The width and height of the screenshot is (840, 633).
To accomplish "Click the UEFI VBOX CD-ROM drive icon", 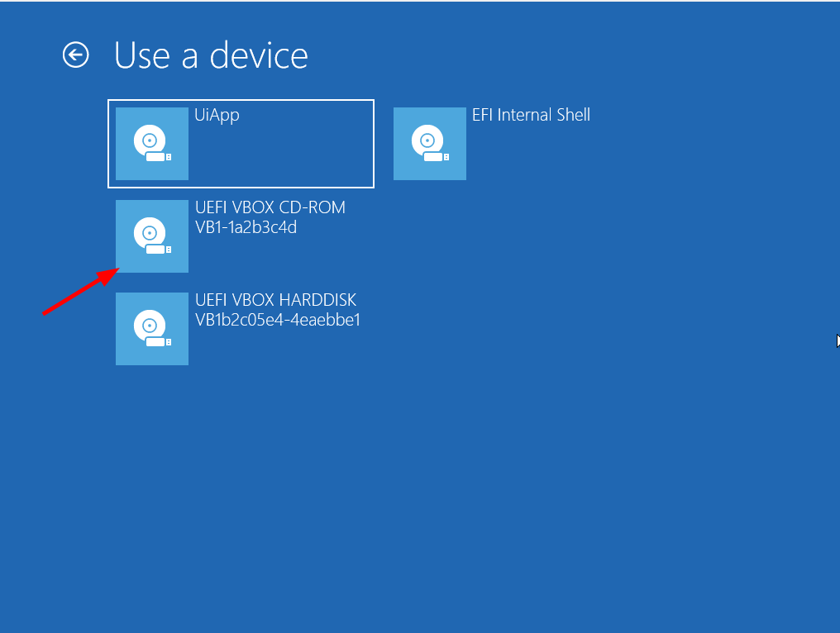I will [x=152, y=236].
